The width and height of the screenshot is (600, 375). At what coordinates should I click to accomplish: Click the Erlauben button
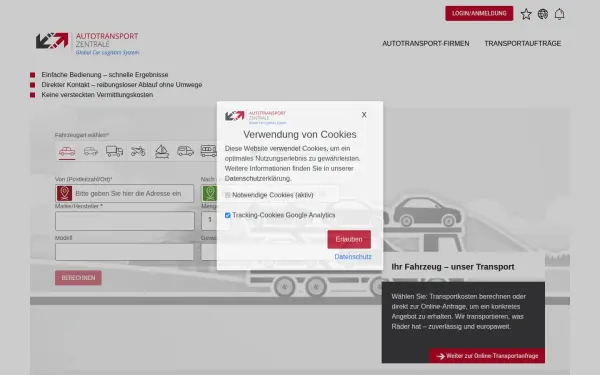(349, 240)
